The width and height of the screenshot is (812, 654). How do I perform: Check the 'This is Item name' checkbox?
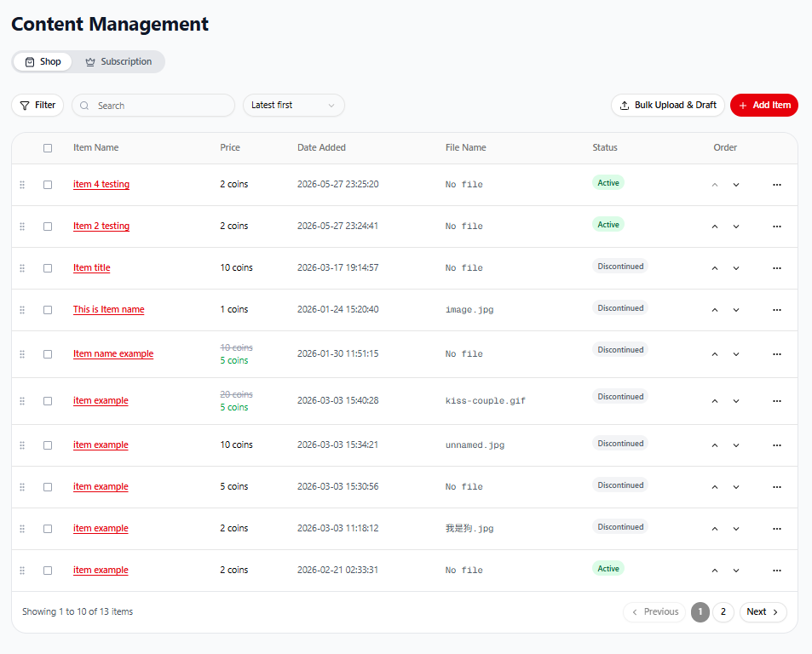(x=48, y=310)
